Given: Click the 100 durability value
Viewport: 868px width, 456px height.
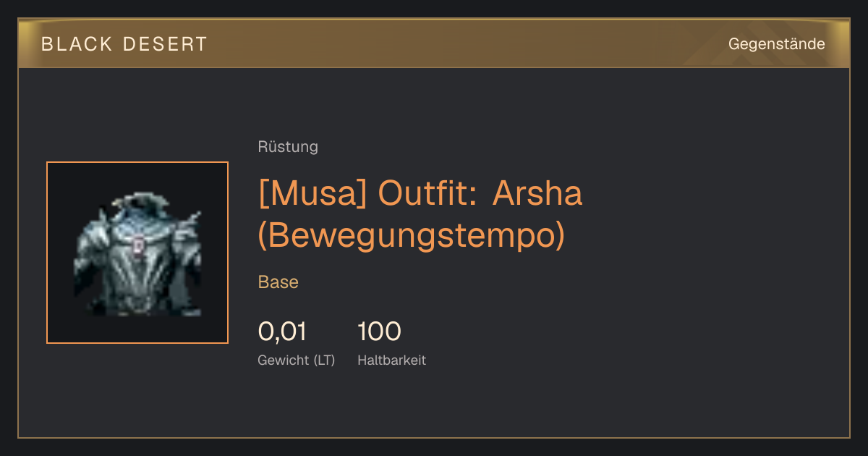Looking at the screenshot, I should (379, 332).
